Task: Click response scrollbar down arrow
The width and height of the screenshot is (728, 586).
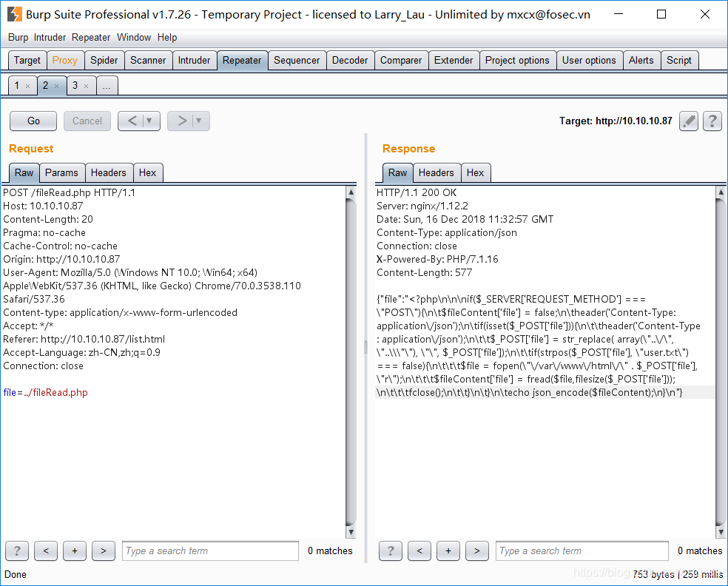Action: 721,532
